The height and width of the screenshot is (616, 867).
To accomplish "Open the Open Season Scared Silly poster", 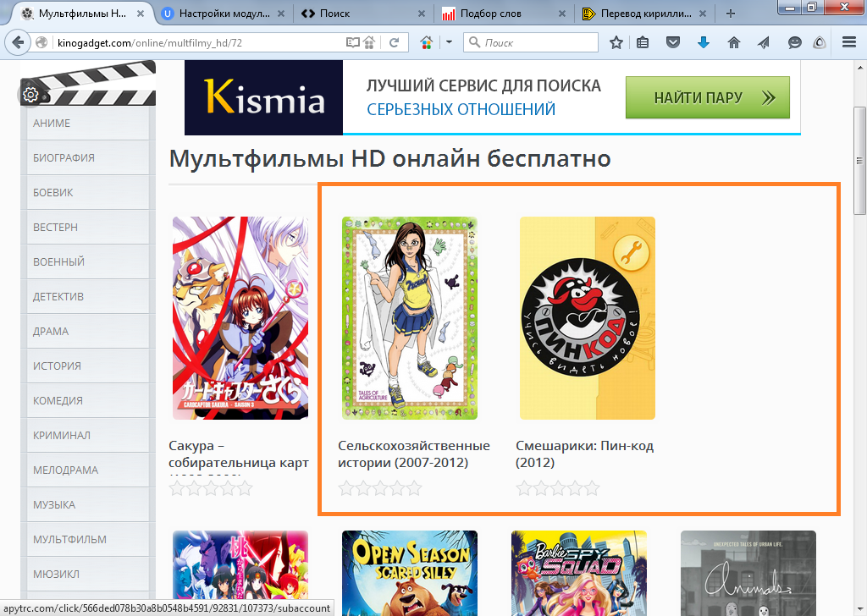I will [410, 574].
